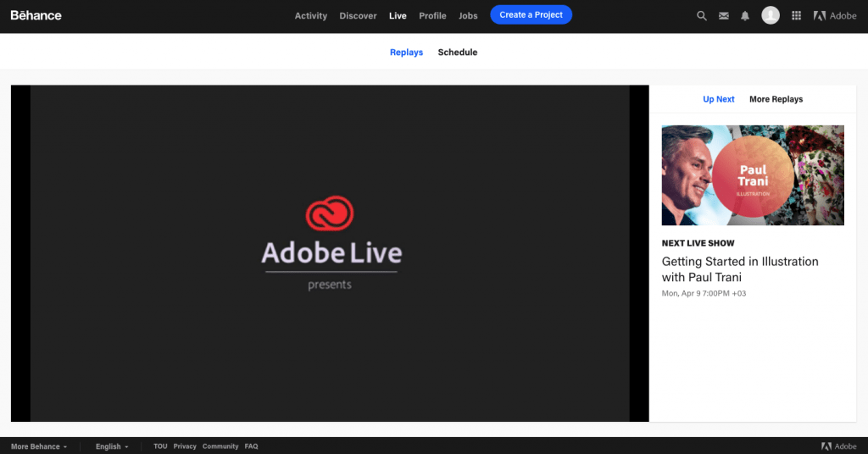Click the 'Mon, Apr 9 7:00PM +03' date text

tap(704, 294)
